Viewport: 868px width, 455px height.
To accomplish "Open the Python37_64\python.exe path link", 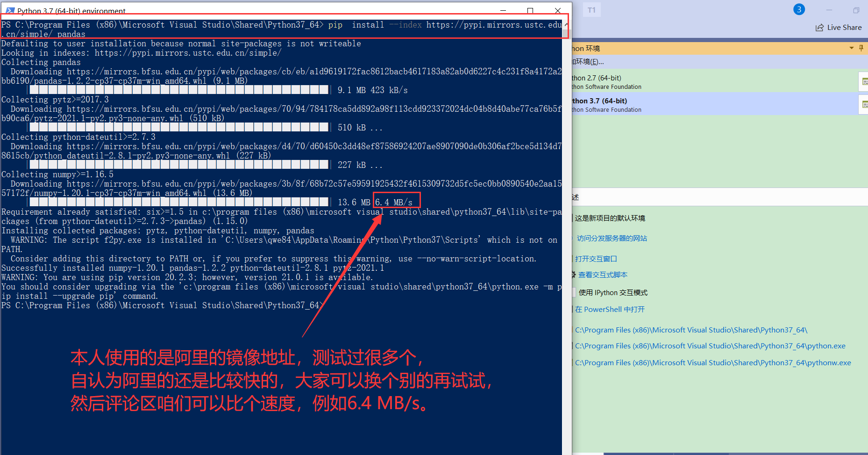I will [x=710, y=346].
